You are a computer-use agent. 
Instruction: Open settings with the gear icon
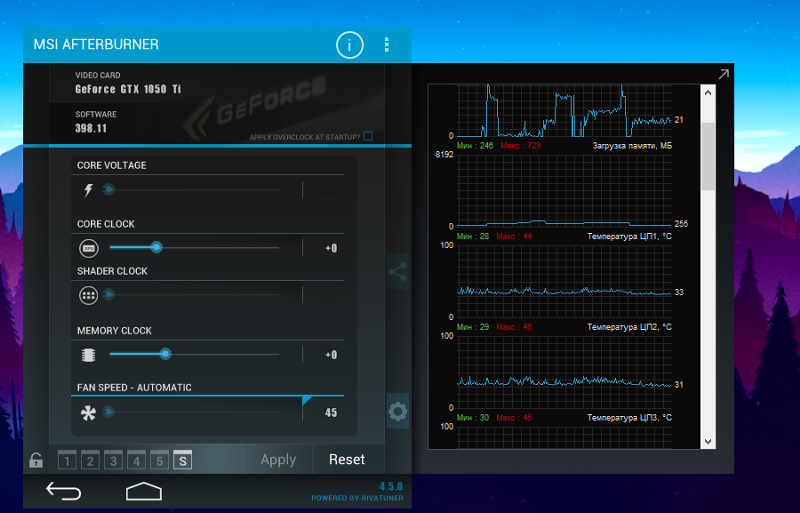398,411
